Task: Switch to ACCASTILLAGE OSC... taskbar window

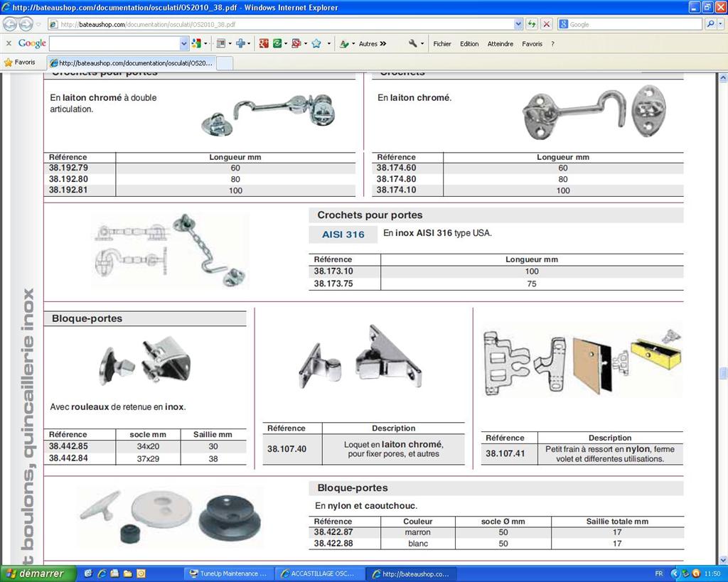Action: click(x=318, y=573)
